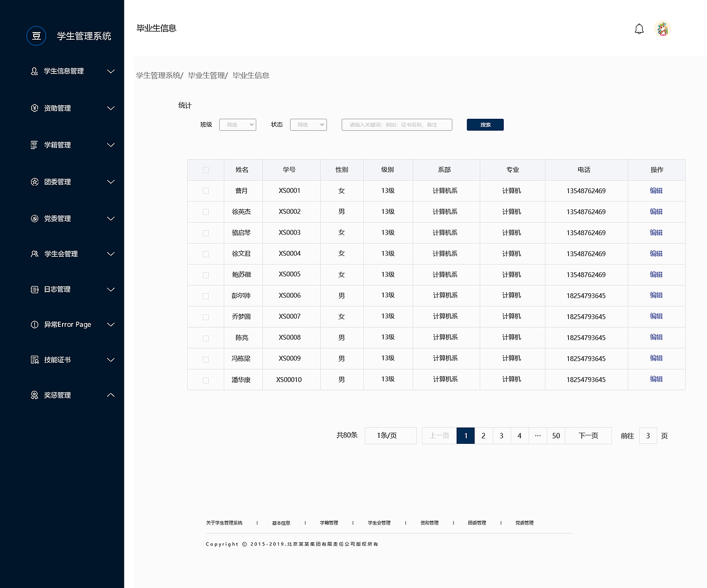Viewport: 707px width, 588px height.
Task: Go to page 50 in pagination
Action: [x=556, y=436]
